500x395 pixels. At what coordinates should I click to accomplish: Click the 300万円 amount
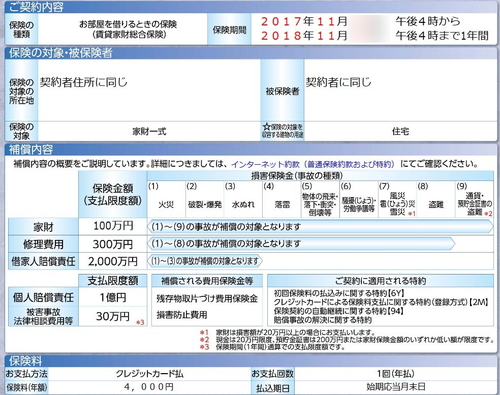coord(113,244)
